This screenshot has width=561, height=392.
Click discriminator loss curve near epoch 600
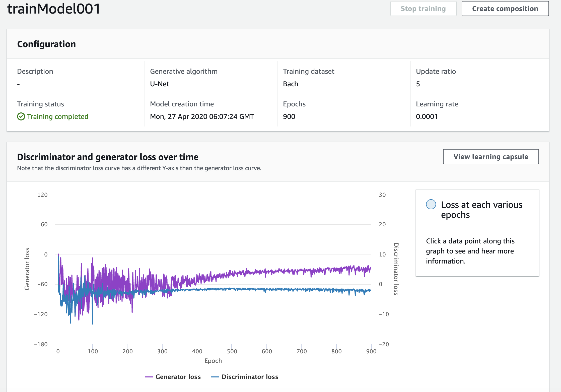click(x=267, y=290)
